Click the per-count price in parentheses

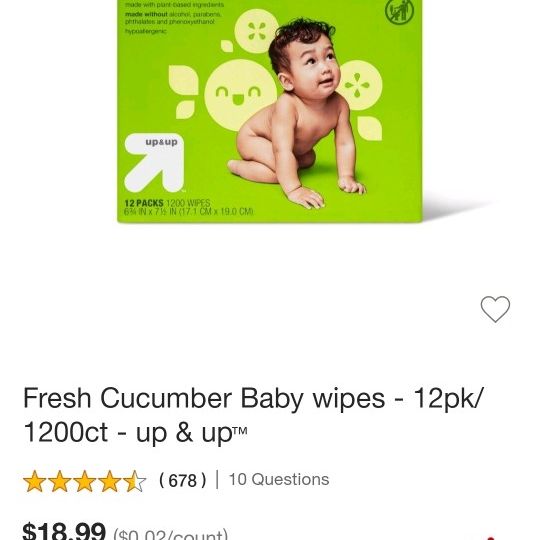tap(171, 534)
